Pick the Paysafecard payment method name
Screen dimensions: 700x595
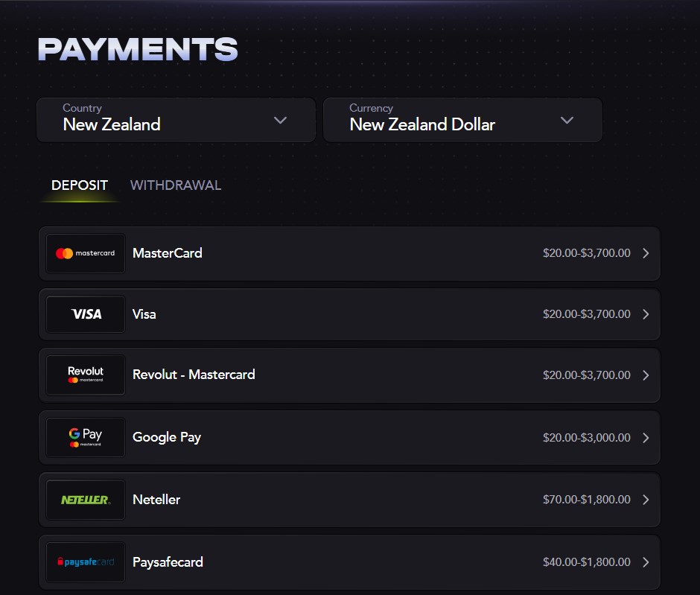(168, 562)
